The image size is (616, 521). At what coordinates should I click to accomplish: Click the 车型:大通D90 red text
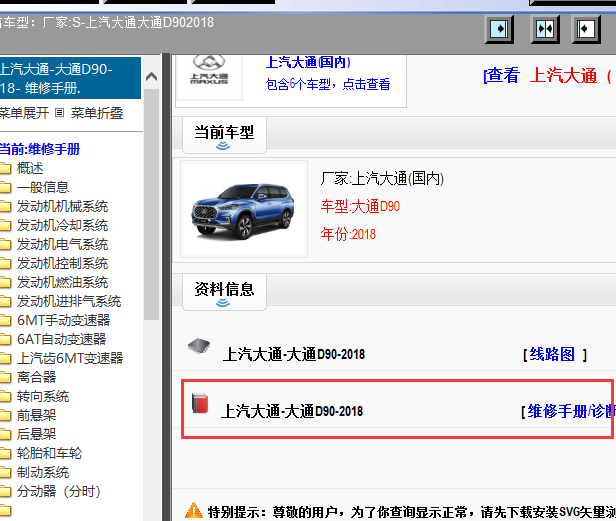[x=360, y=206]
